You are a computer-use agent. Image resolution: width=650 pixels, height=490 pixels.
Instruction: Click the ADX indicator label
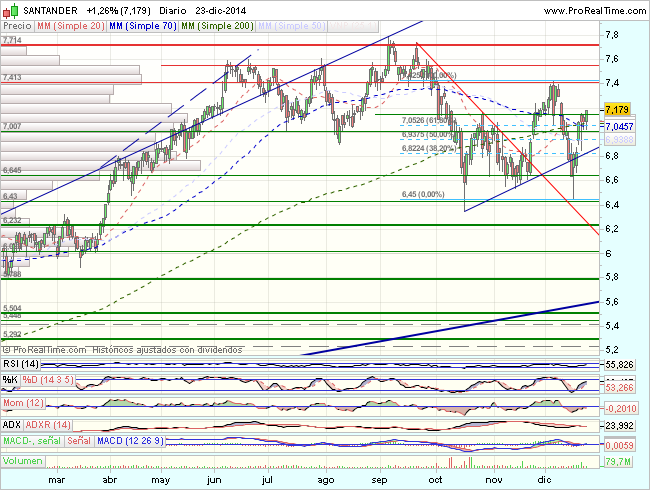pos(13,425)
